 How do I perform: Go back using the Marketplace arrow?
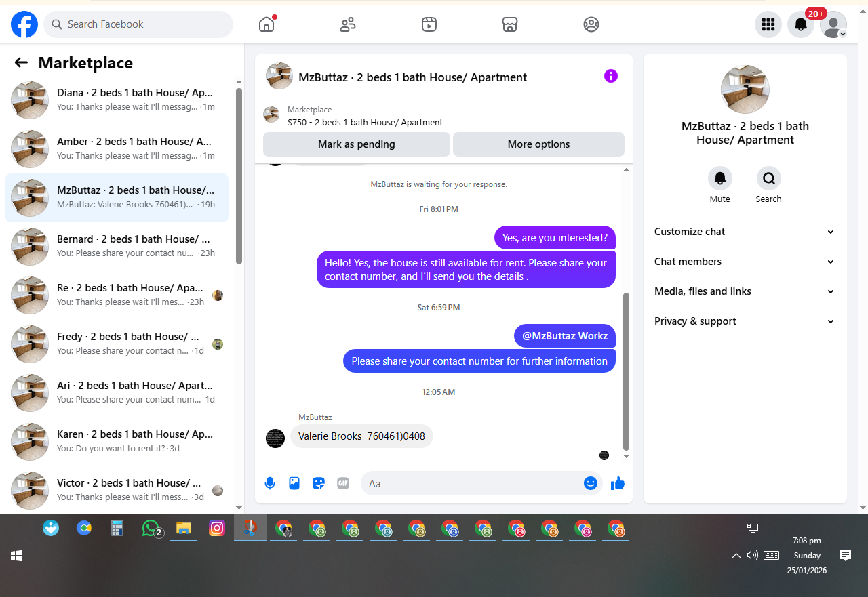21,63
